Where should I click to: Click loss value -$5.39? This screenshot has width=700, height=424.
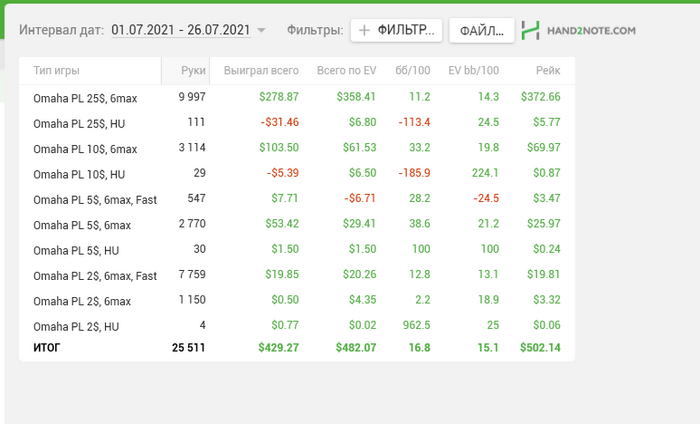[x=283, y=173]
